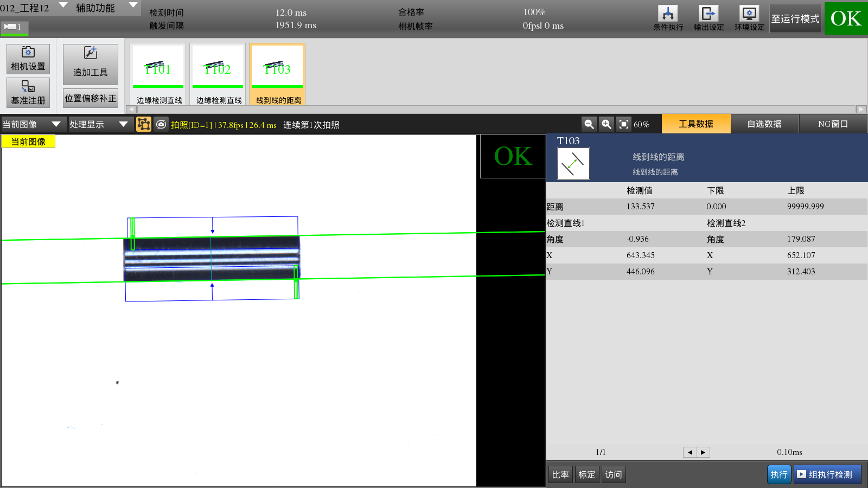The image size is (868, 488).
Task: Fit image to window icon
Action: pyautogui.click(x=624, y=124)
